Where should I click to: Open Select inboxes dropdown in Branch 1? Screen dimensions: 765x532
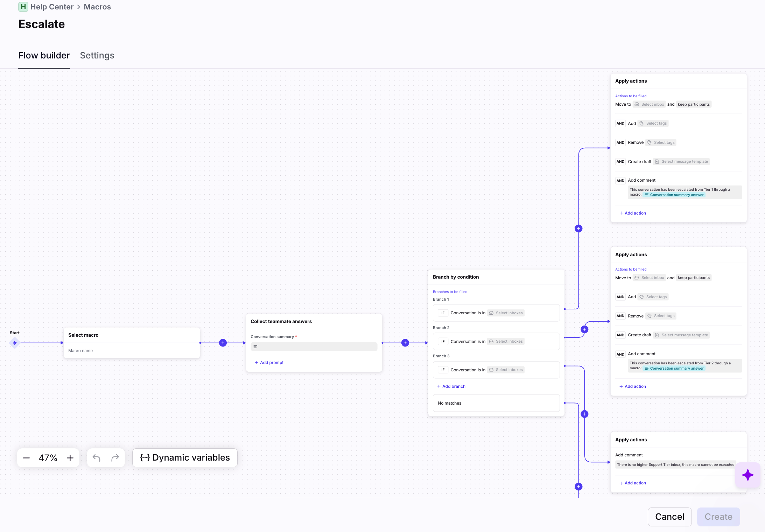[506, 313]
